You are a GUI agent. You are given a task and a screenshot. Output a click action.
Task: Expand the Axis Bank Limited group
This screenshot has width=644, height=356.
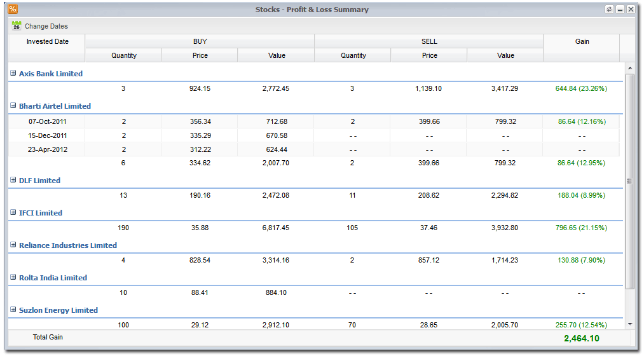coord(13,73)
